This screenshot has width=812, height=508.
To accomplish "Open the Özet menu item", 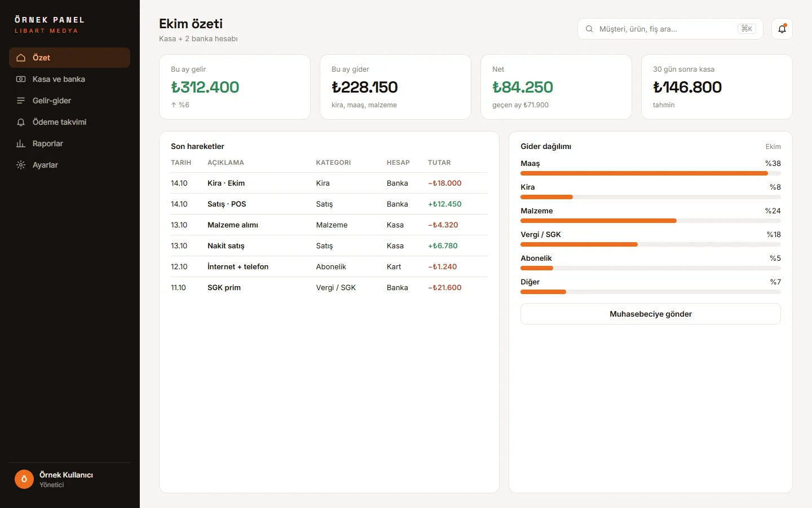I will [69, 58].
